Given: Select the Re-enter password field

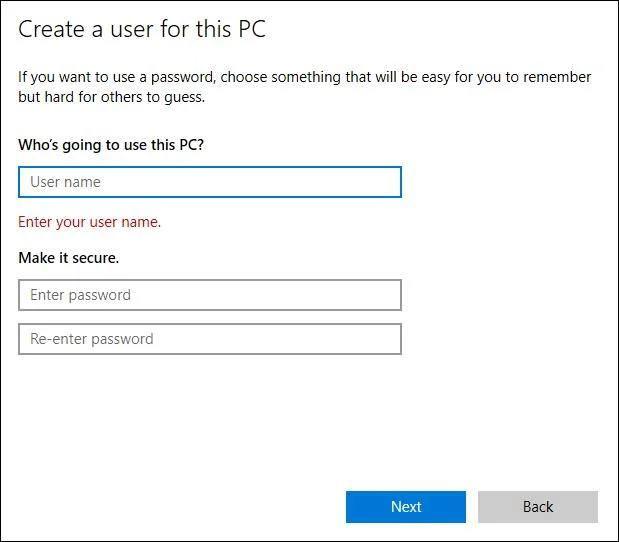Looking at the screenshot, I should pyautogui.click(x=210, y=339).
